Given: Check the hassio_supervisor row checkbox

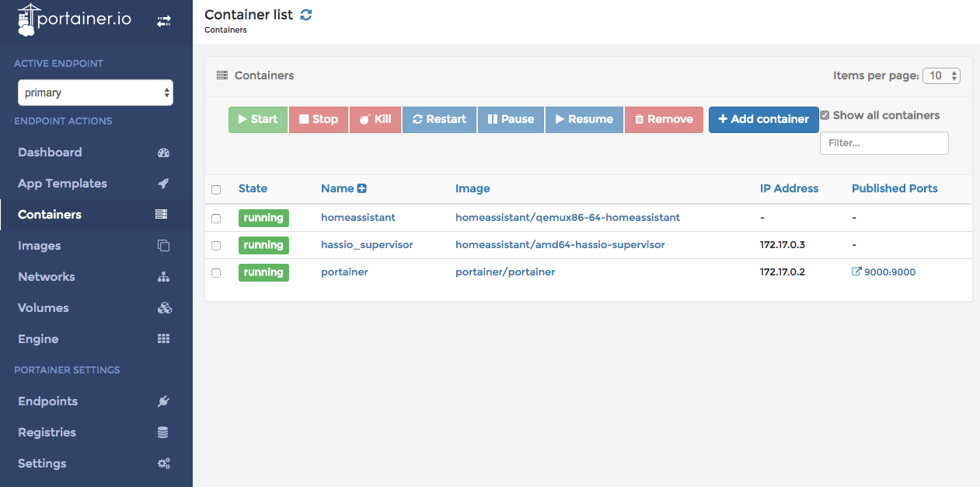Looking at the screenshot, I should point(216,246).
